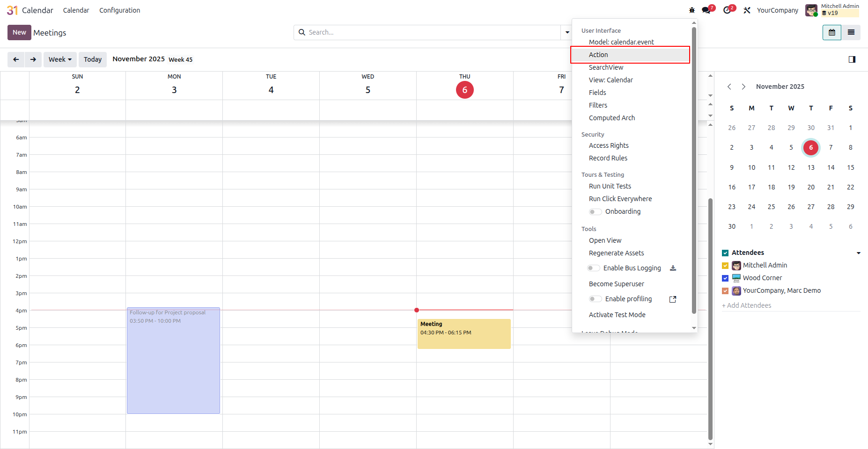Viewport: 868px width, 449px height.
Task: Open the debug bug icon menu
Action: [x=692, y=10]
